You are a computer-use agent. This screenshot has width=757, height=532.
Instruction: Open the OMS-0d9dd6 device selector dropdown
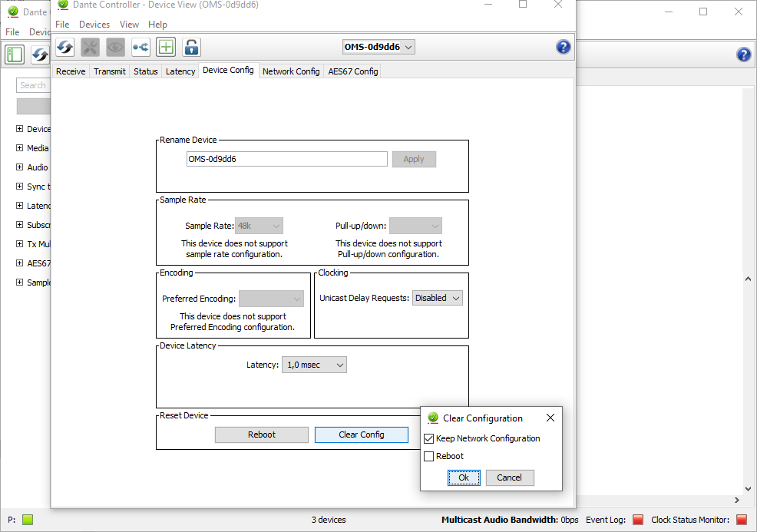(x=378, y=47)
